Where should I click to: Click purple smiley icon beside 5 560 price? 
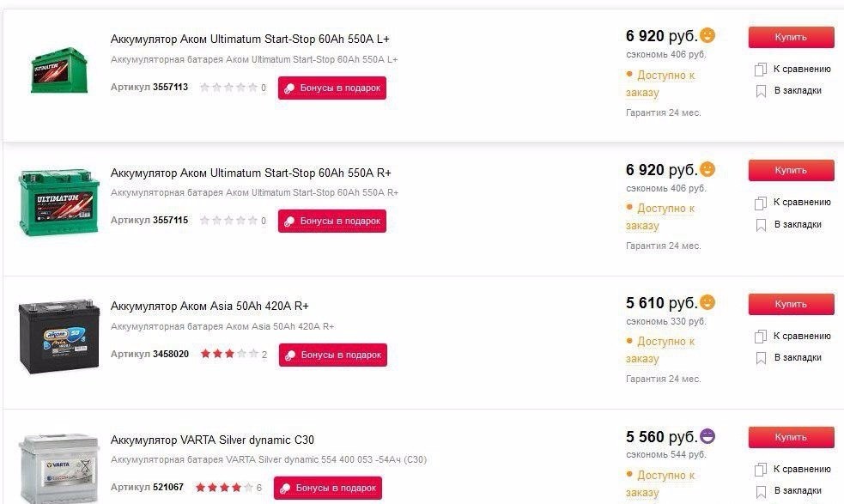pyautogui.click(x=707, y=436)
